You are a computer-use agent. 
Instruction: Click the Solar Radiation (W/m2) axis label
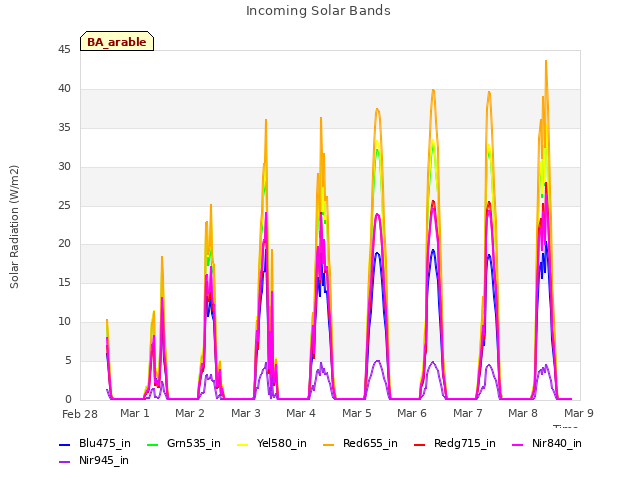(x=14, y=227)
